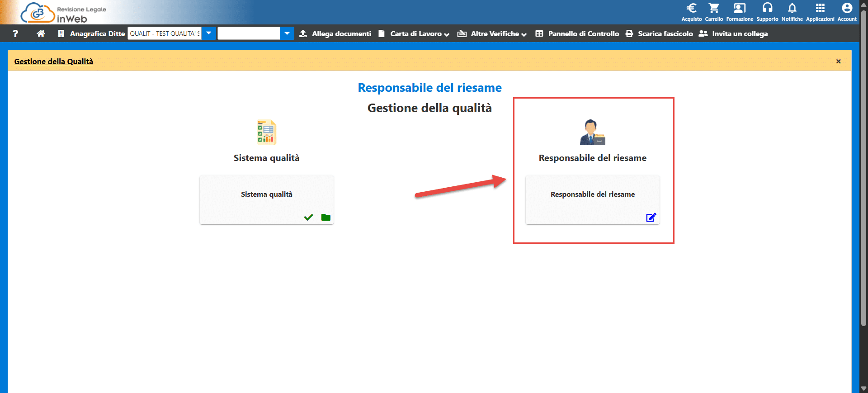Go to home via house icon

coord(41,33)
